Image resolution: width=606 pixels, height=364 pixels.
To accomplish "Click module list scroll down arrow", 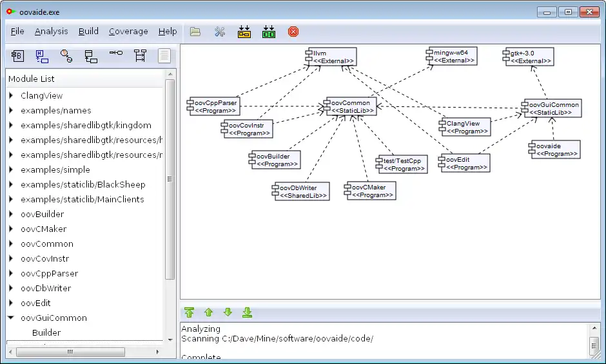I will pos(170,340).
